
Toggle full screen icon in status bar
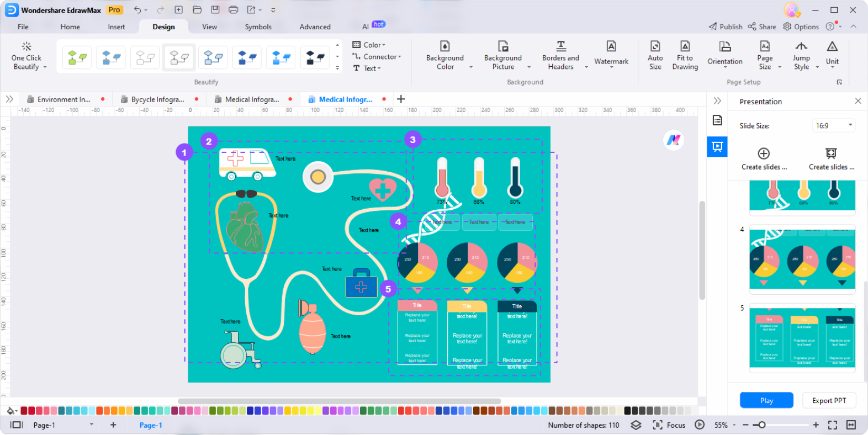pos(833,425)
